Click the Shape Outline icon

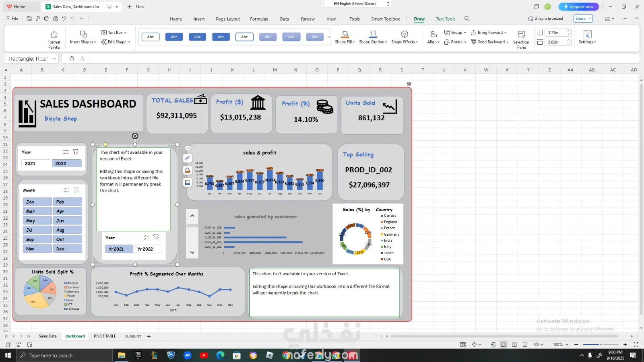click(373, 34)
